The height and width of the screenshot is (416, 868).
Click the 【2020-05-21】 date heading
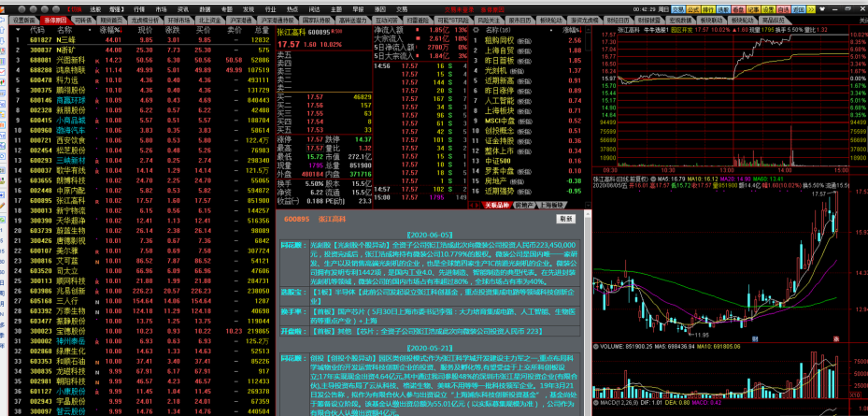[430, 348]
